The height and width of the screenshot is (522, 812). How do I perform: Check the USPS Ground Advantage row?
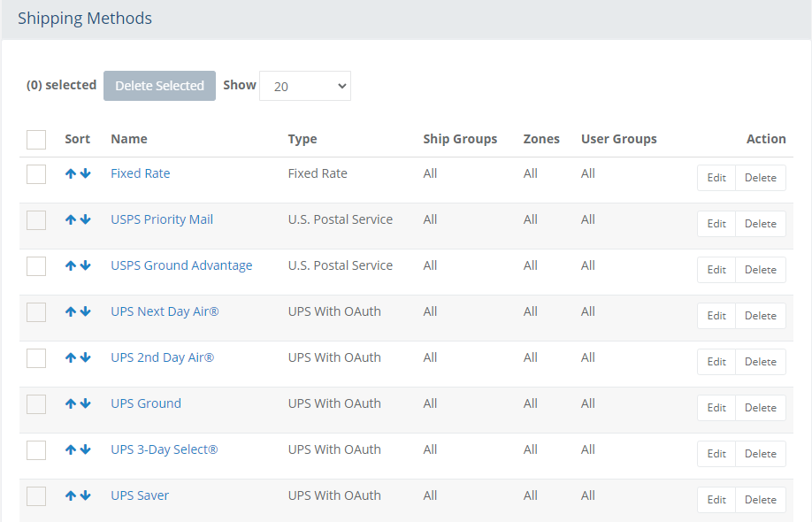[36, 266]
